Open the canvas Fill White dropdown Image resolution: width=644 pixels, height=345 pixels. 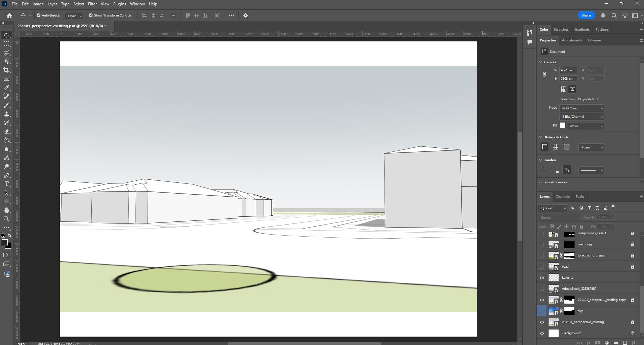[x=586, y=126]
